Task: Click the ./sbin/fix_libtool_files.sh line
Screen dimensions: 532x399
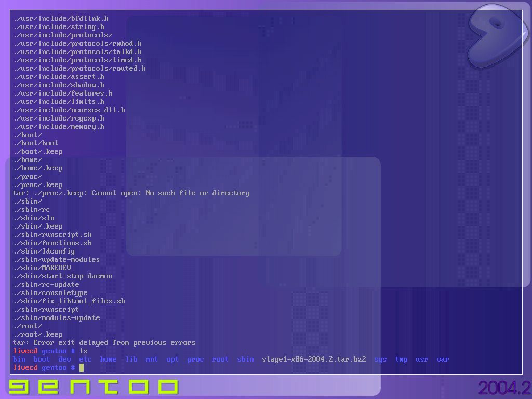Action: pyautogui.click(x=69, y=301)
